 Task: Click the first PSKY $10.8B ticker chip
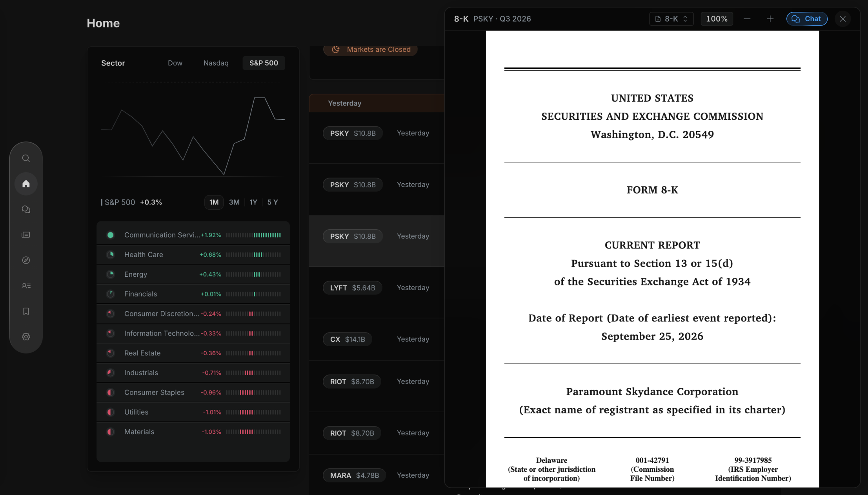pos(353,133)
